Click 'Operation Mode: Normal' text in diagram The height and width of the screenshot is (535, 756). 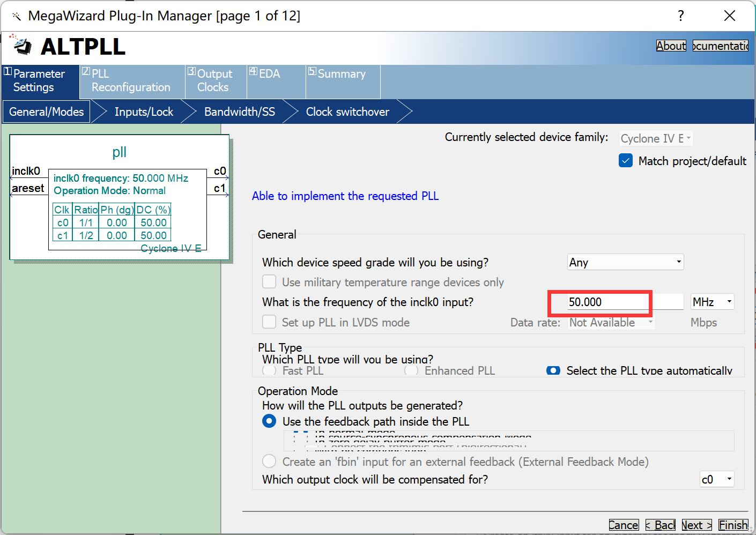(109, 191)
